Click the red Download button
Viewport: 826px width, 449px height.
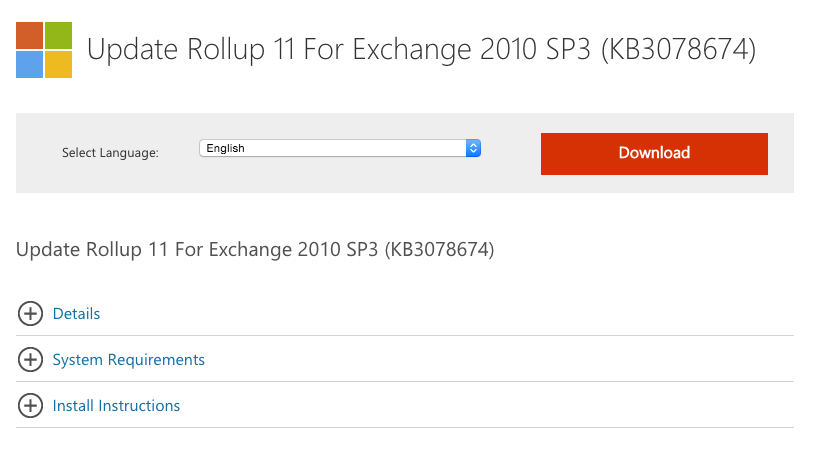(x=654, y=153)
